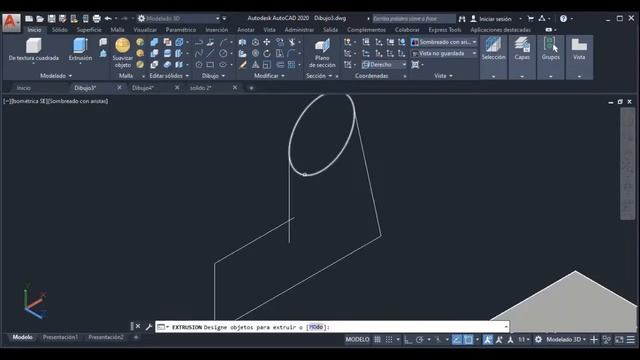
Task: Expand the Modificar panel
Action: [269, 76]
